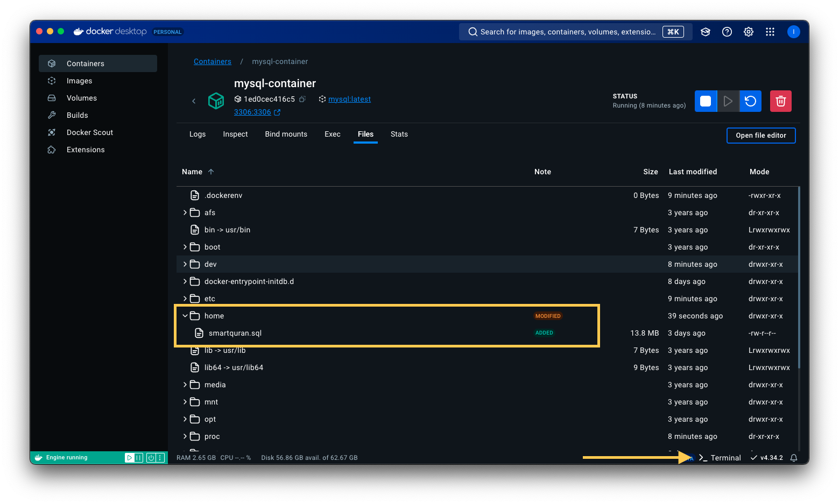
Task: Expand the afs folder
Action: tap(185, 212)
